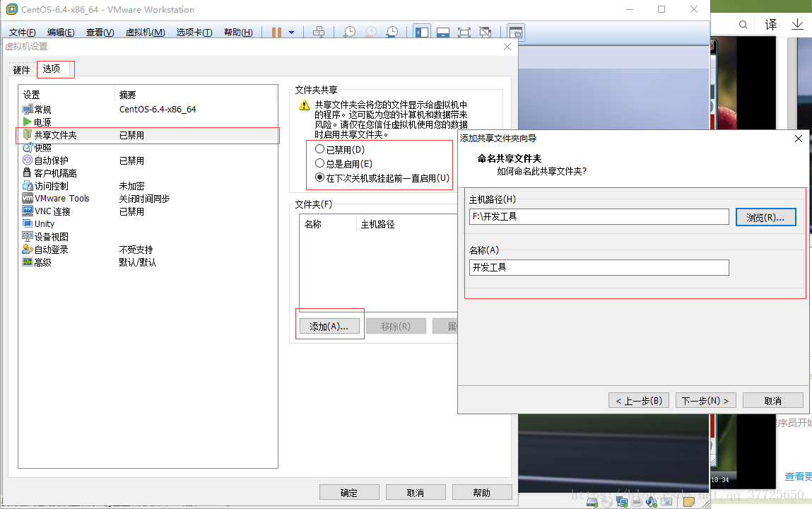Click the 移除(R) button
812x509 pixels.
396,326
